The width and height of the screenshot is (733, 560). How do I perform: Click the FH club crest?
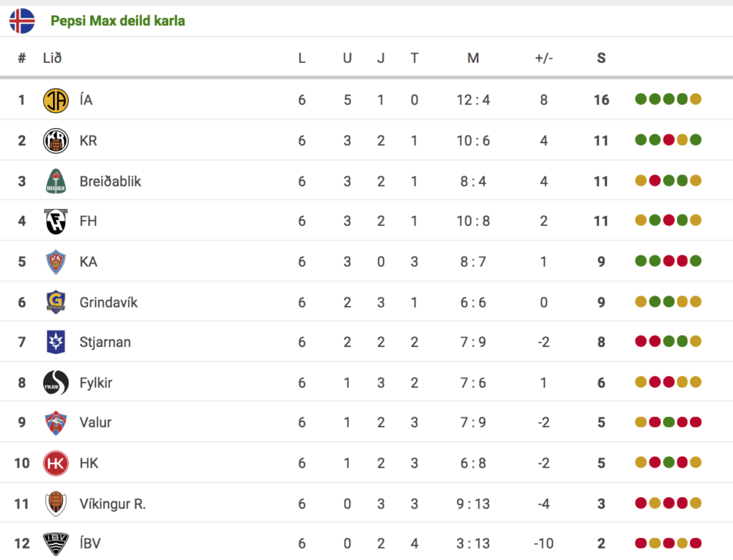click(56, 222)
